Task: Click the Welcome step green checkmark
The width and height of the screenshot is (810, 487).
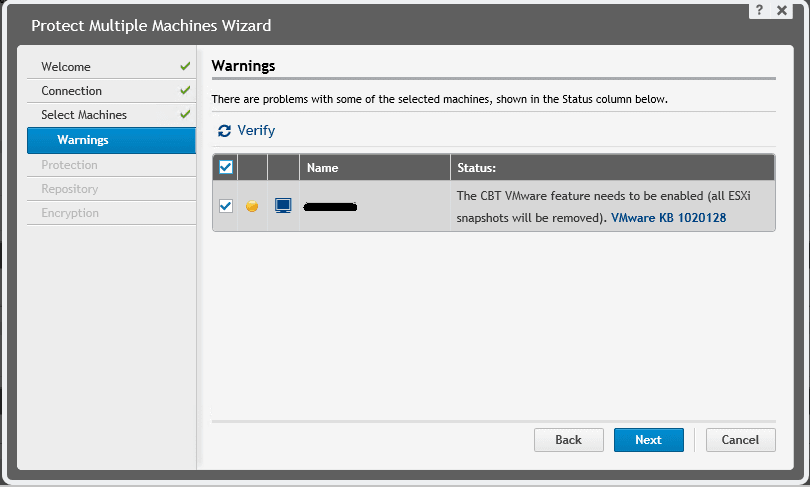Action: tap(185, 67)
